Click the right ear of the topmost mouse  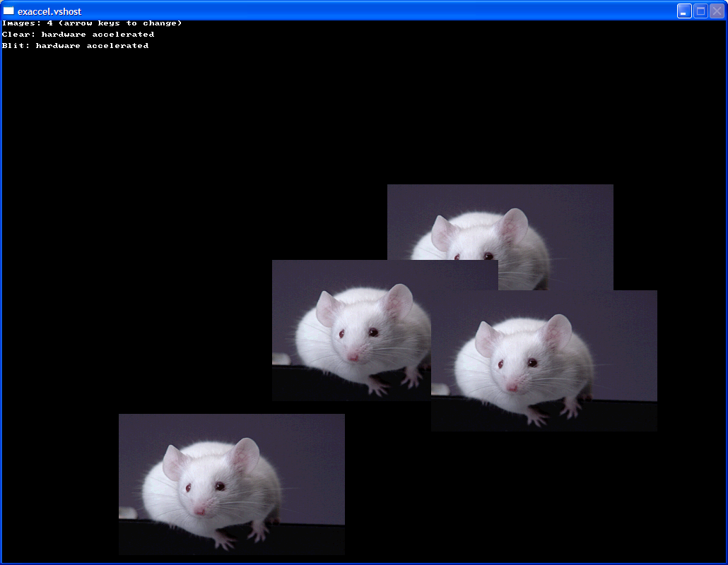point(513,225)
